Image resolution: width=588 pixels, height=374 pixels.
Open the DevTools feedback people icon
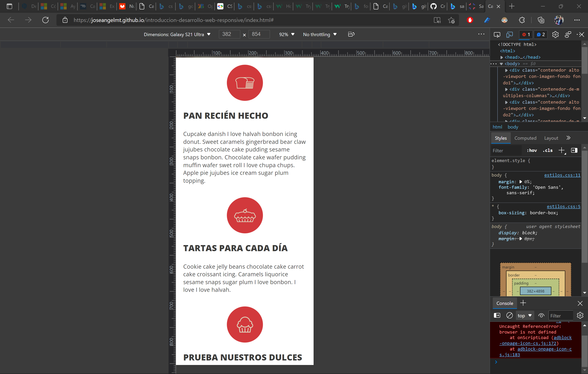pos(568,35)
